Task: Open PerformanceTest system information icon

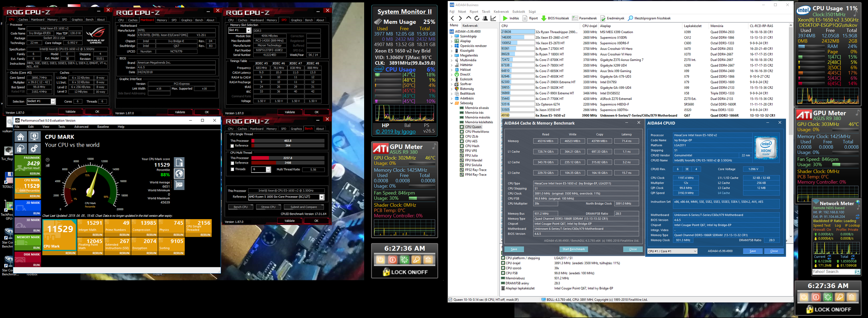Action: coord(34,136)
